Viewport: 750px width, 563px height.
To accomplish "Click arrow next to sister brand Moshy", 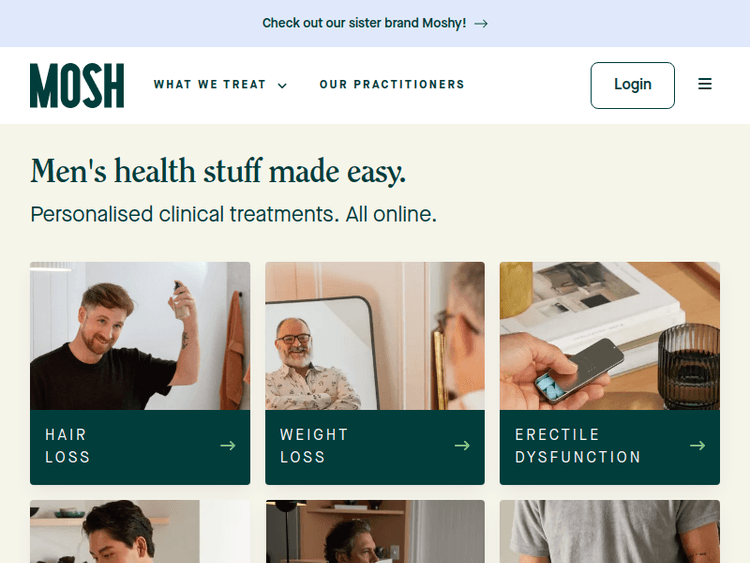I will 481,23.
